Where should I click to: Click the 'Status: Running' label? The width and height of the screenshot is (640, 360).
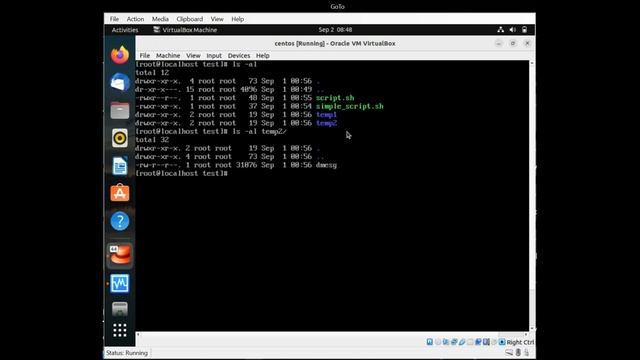coord(127,353)
